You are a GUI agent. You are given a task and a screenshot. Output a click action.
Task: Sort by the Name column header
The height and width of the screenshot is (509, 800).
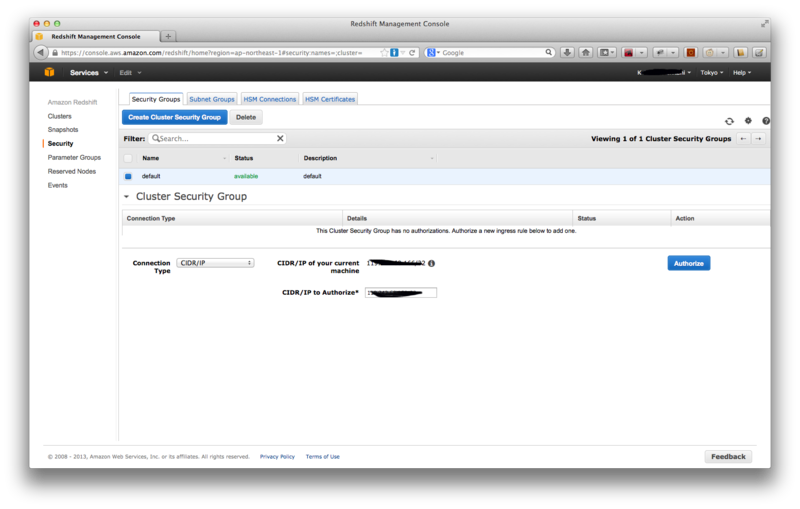coord(151,158)
